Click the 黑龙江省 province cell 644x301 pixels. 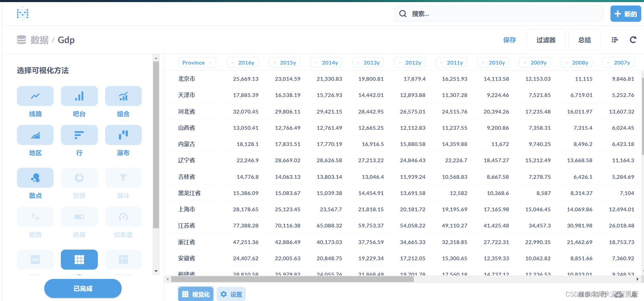pyautogui.click(x=189, y=193)
